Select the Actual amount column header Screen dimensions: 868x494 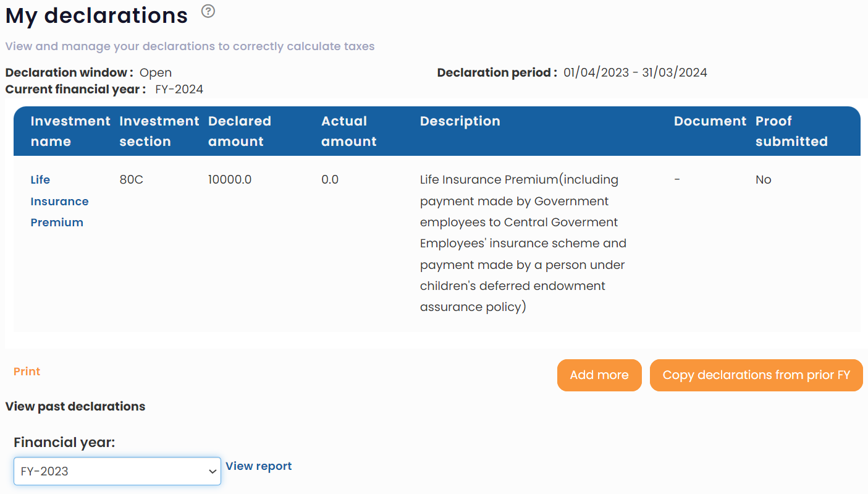click(x=348, y=131)
